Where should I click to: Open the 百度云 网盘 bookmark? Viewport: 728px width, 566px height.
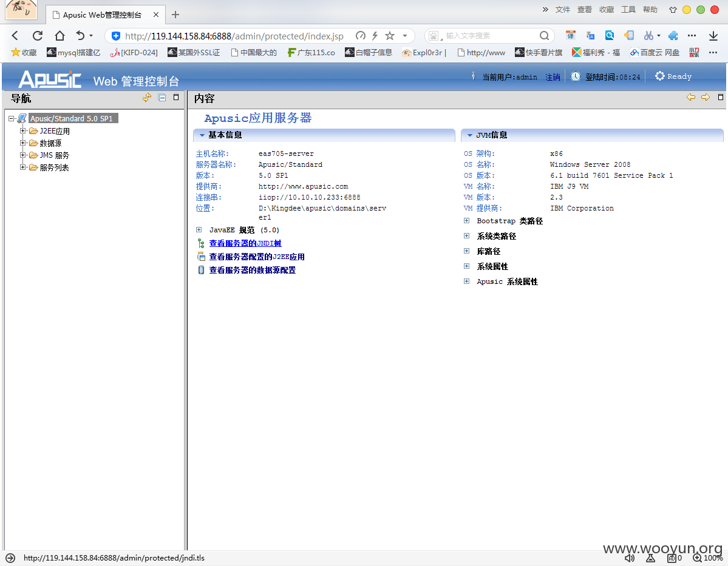click(x=654, y=52)
